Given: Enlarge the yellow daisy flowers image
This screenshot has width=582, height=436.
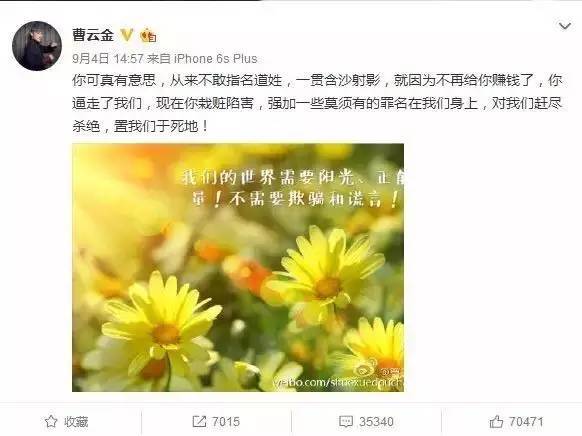Looking at the screenshot, I should 238,268.
